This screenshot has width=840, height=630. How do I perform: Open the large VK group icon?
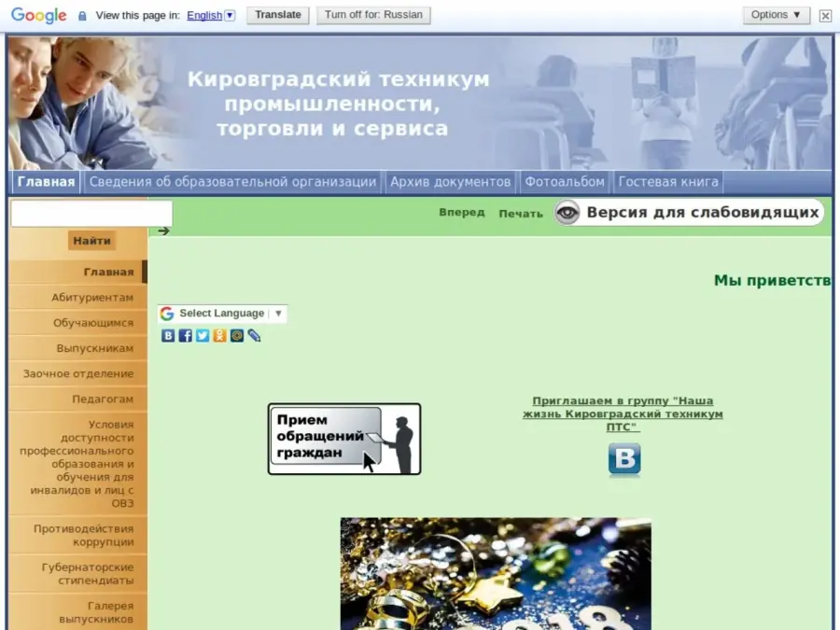[x=624, y=460]
